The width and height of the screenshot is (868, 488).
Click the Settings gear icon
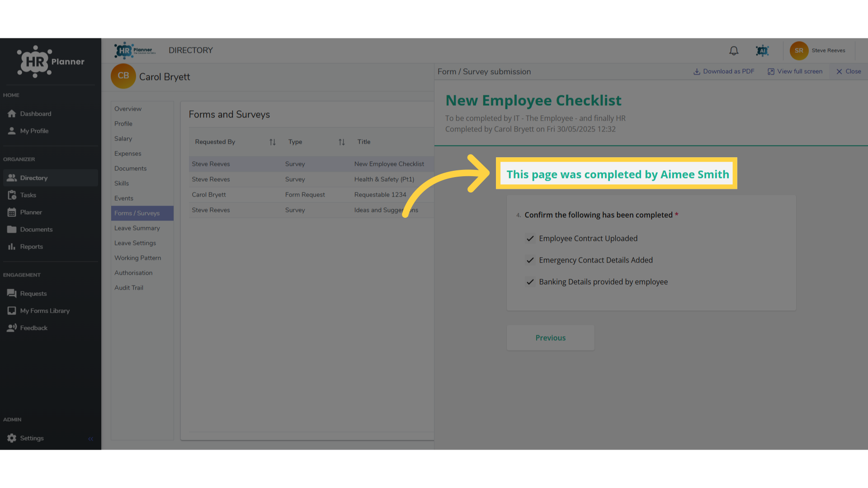(12, 438)
